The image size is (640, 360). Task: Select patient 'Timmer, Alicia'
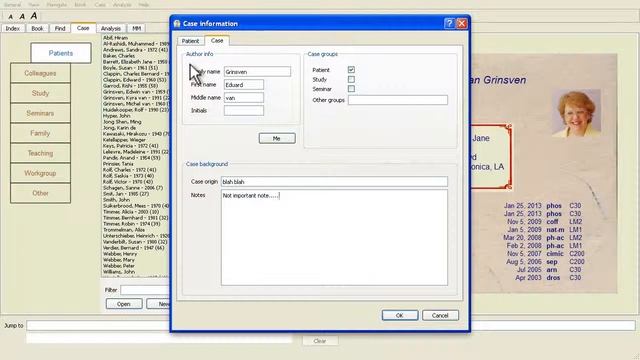coord(131,212)
